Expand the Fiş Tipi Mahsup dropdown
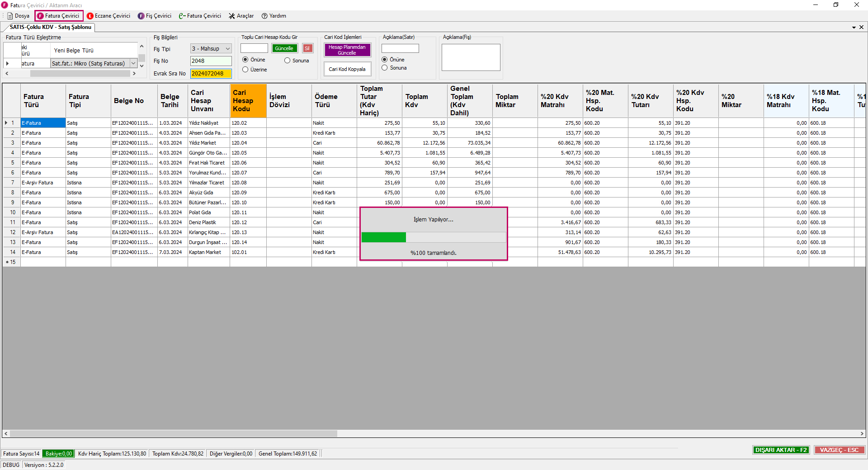The width and height of the screenshot is (868, 470). tap(228, 49)
